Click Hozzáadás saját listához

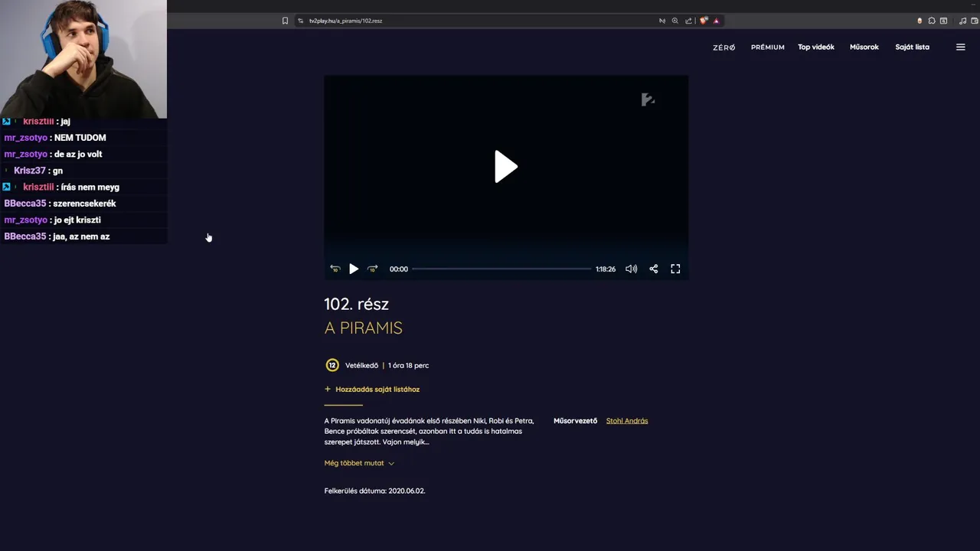pyautogui.click(x=372, y=389)
